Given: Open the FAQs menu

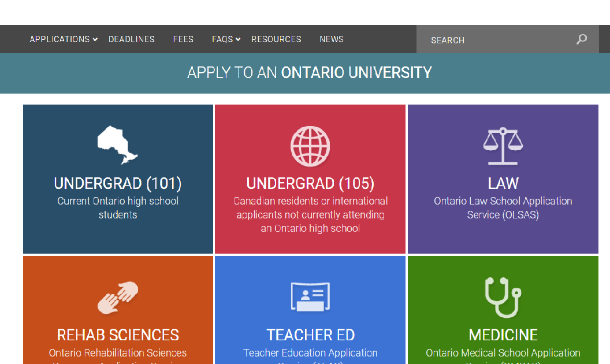Looking at the screenshot, I should (222, 39).
